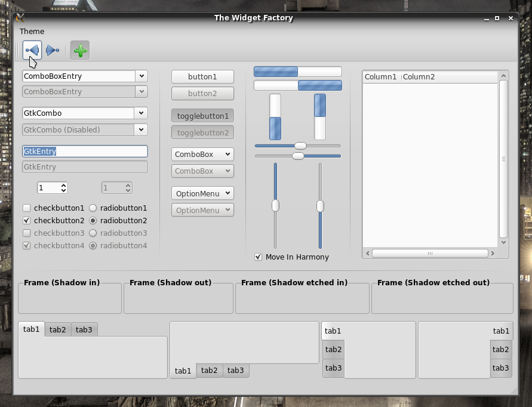Click the window menu icon in the title bar
The image size is (532, 407).
point(20,18)
